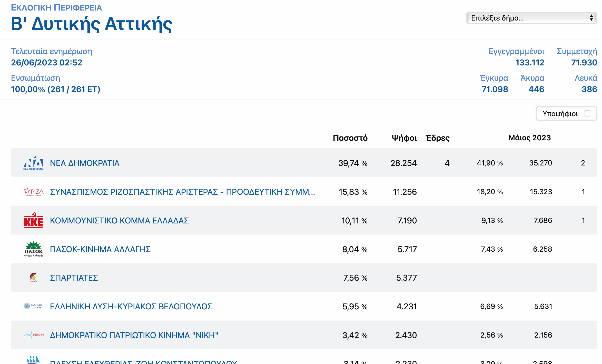Click the 5,95 % percentage cell
602x364 pixels.
click(x=355, y=307)
